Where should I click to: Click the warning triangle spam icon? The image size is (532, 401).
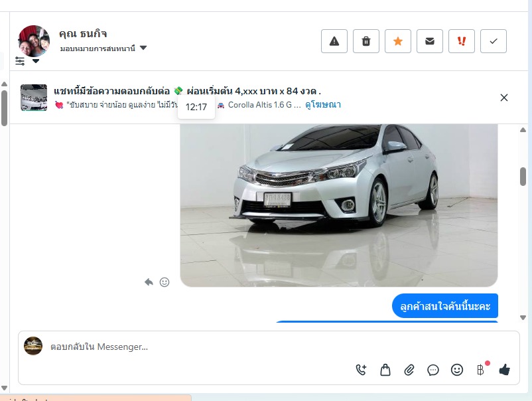334,41
